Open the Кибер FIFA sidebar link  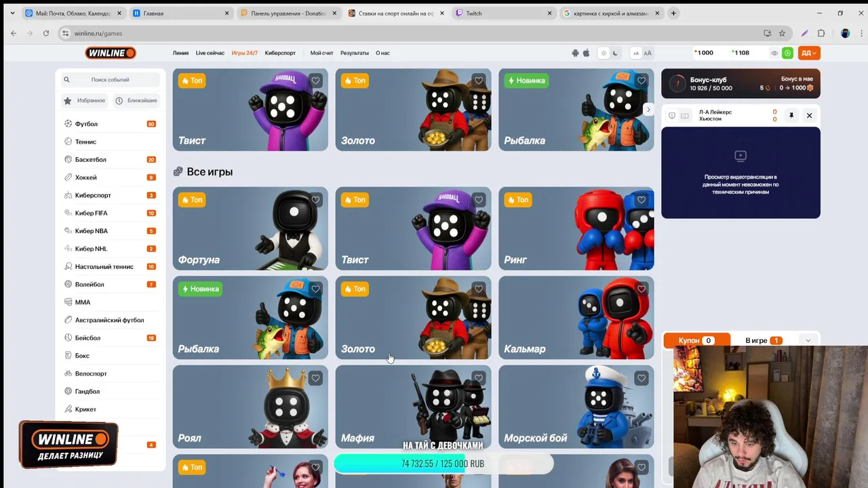[92, 213]
